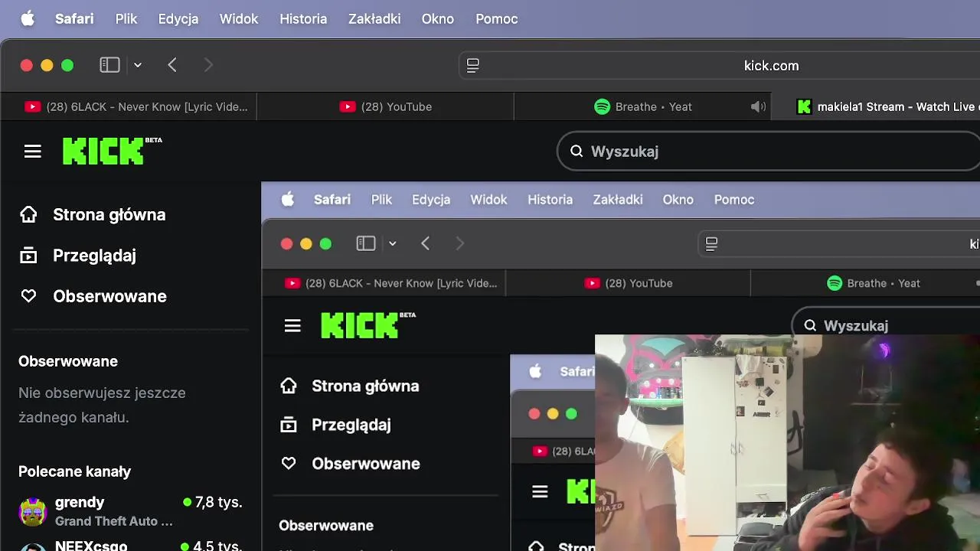This screenshot has height=551, width=980.
Task: Open Okno menu in top menu bar
Action: (x=438, y=19)
